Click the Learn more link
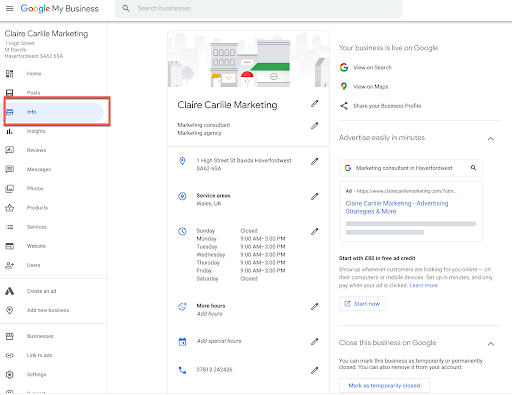The image size is (512, 395). (424, 285)
